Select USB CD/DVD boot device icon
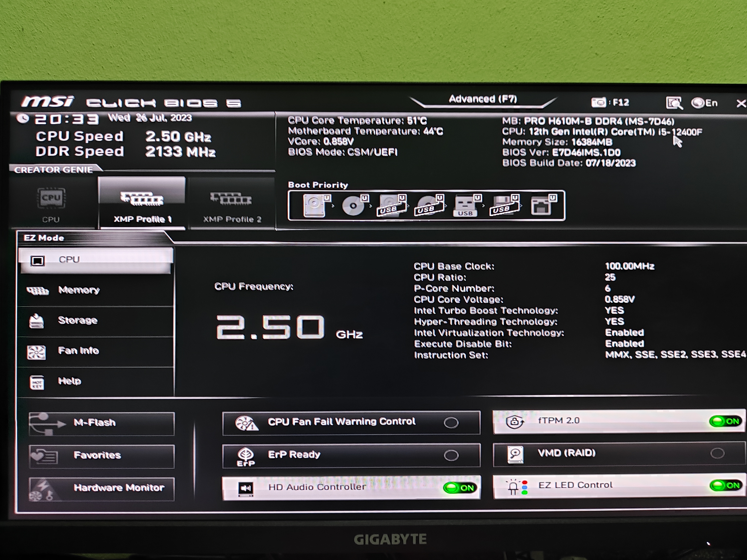Viewport: 747px width, 560px height. (429, 205)
